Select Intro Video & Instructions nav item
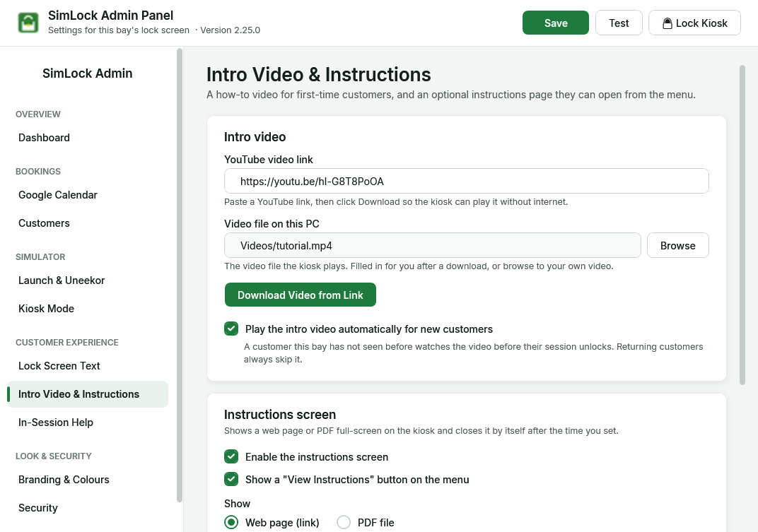Viewport: 758px width, 532px height. coord(88,394)
